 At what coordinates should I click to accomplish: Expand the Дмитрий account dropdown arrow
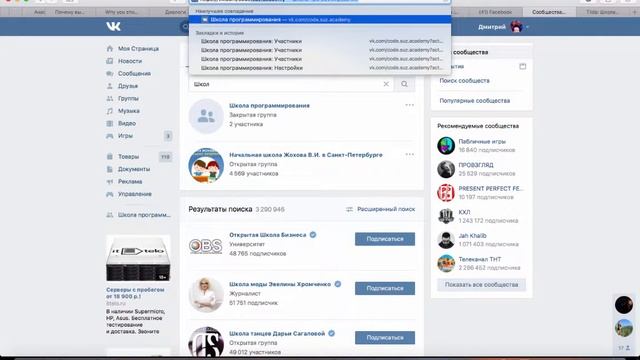click(527, 27)
